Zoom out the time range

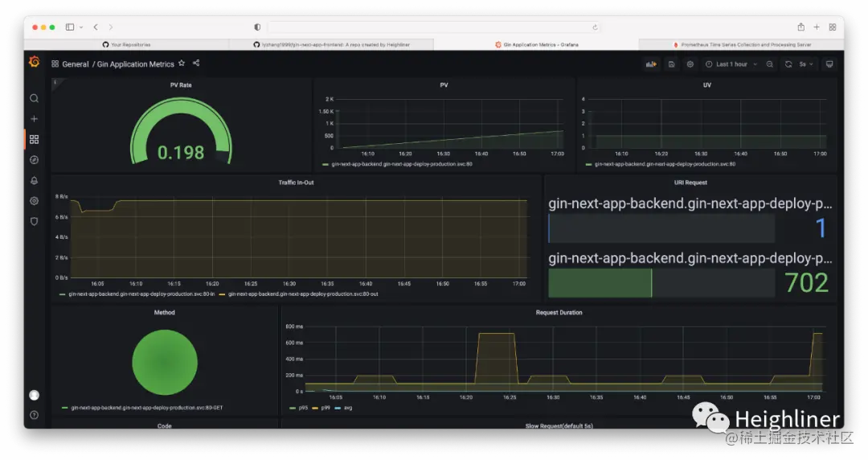click(x=769, y=64)
